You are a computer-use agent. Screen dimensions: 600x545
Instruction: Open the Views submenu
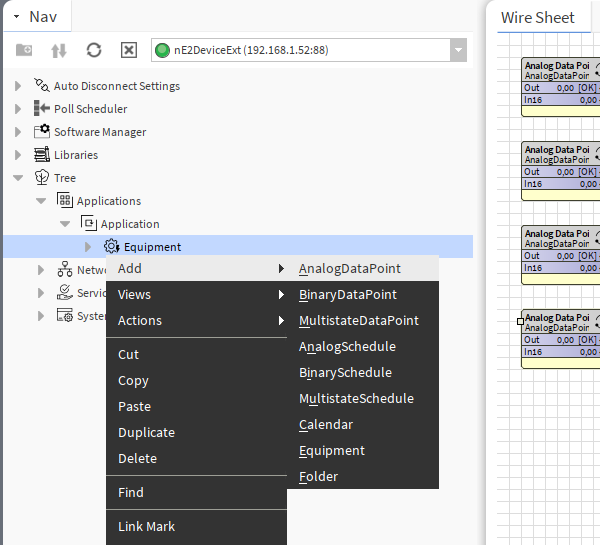(197, 295)
